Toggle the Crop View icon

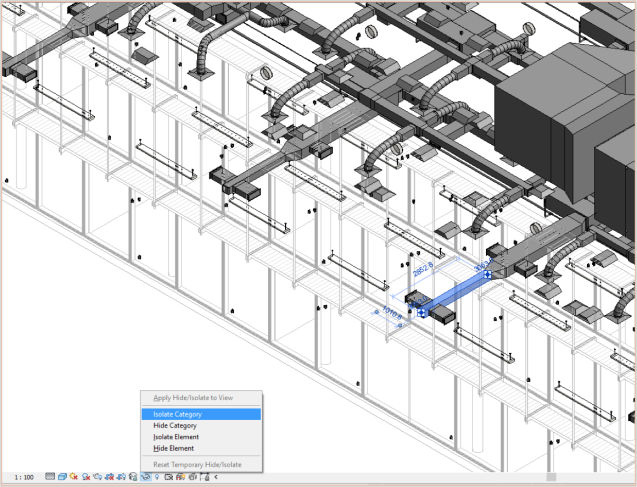(x=110, y=476)
